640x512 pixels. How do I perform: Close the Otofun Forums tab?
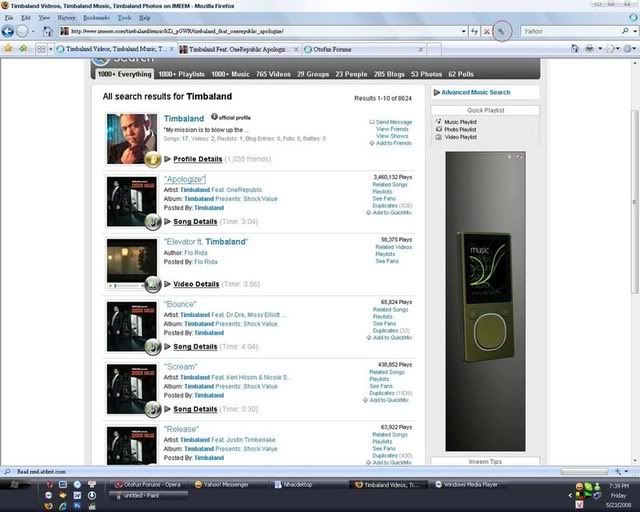[420, 49]
